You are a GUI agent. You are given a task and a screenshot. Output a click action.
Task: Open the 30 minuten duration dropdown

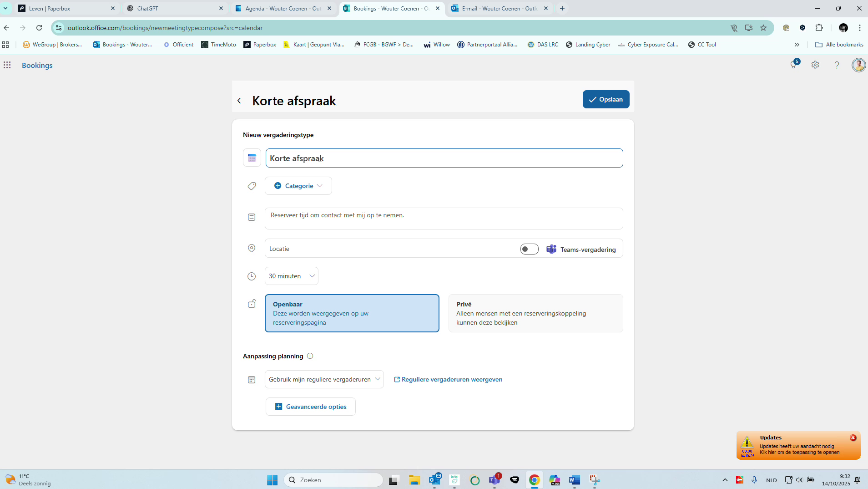point(291,275)
